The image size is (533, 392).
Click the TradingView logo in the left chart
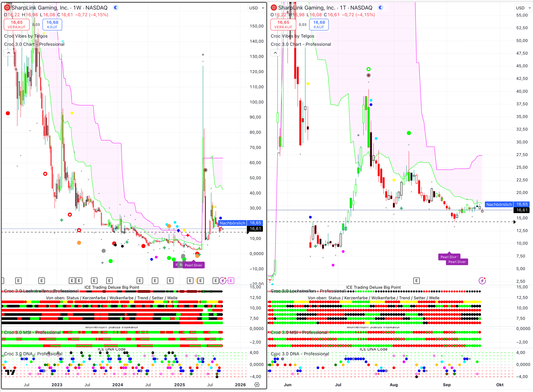click(10, 372)
